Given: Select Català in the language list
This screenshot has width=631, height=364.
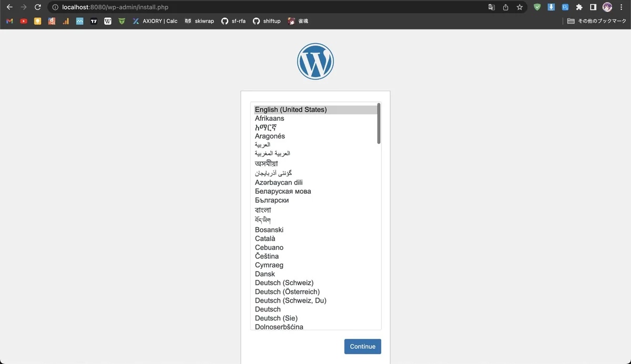Looking at the screenshot, I should pyautogui.click(x=315, y=238).
